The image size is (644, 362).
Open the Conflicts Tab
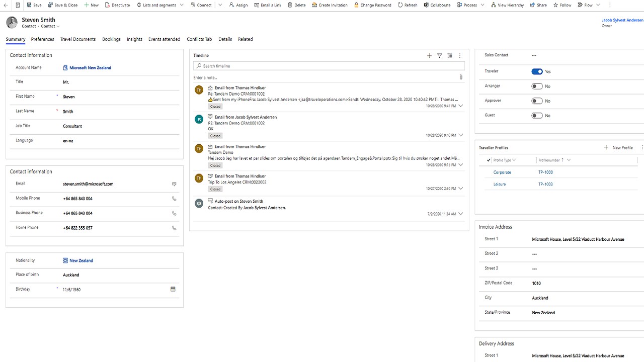pos(199,39)
